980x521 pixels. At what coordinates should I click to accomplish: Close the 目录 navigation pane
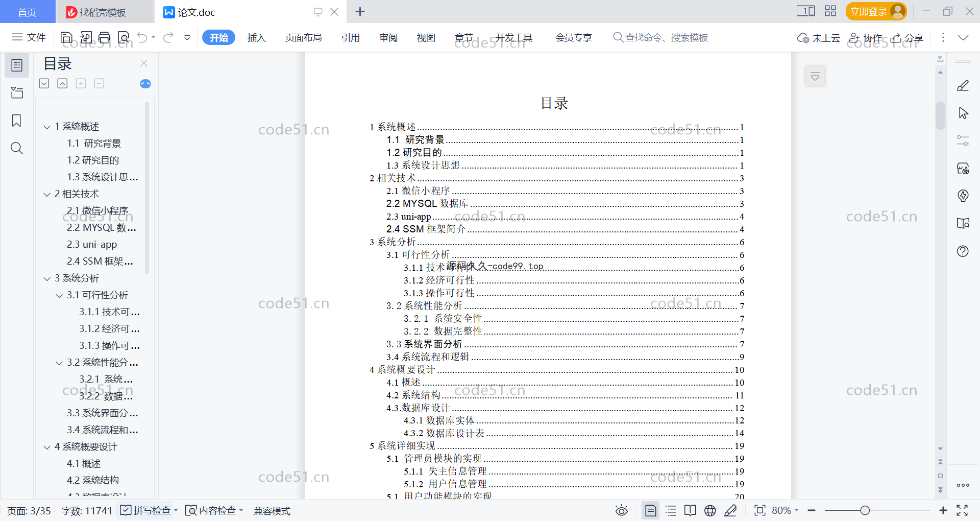144,63
